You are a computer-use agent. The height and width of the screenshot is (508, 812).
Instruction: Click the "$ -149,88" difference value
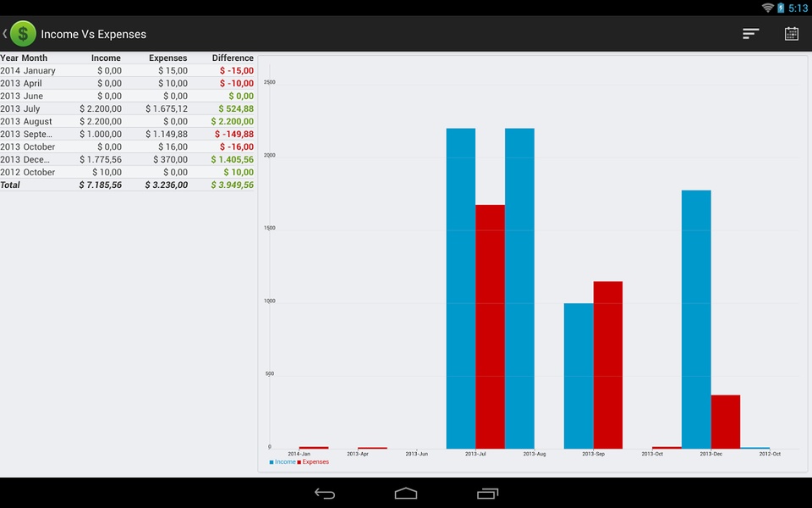(234, 135)
